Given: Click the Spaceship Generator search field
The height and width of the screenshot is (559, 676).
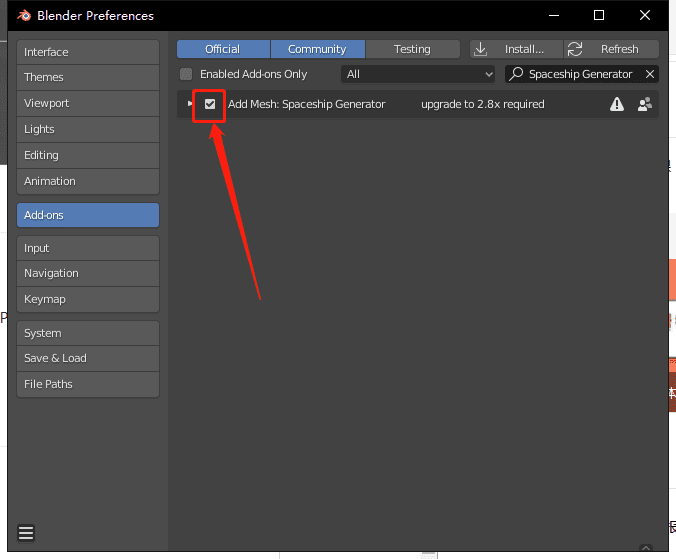Looking at the screenshot, I should 580,74.
